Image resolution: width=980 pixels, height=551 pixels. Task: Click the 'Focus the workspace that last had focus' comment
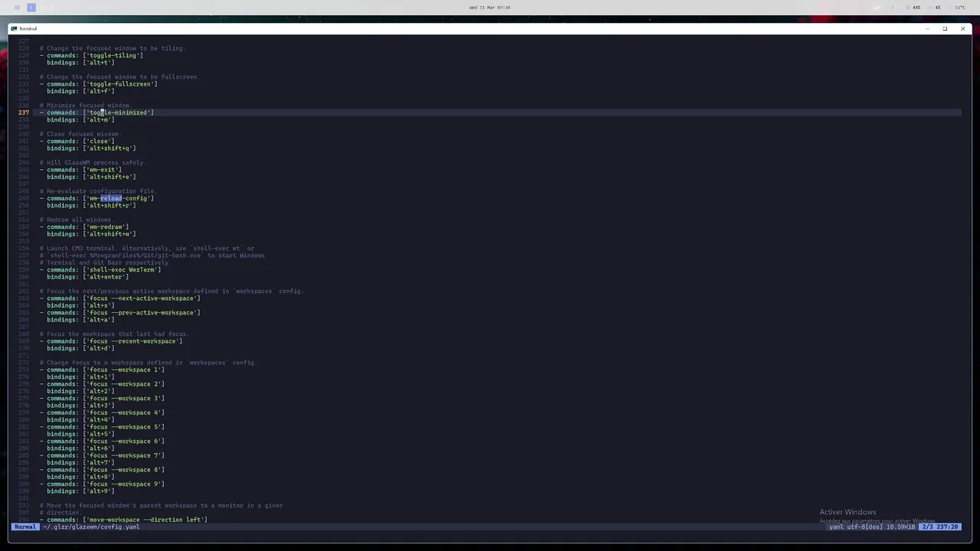(114, 334)
